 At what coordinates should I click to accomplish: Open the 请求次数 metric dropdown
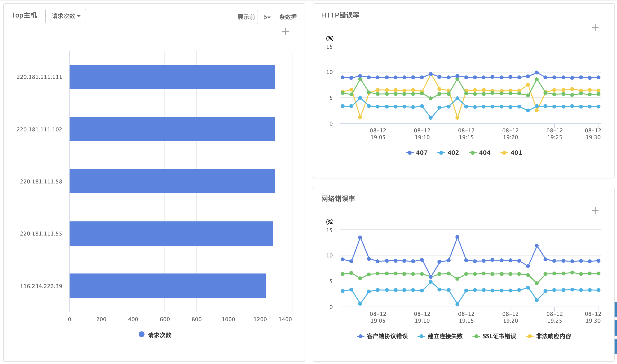[x=66, y=16]
